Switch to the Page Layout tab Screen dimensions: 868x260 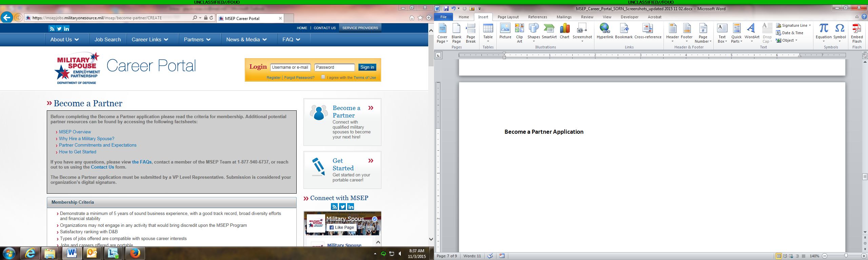[508, 17]
